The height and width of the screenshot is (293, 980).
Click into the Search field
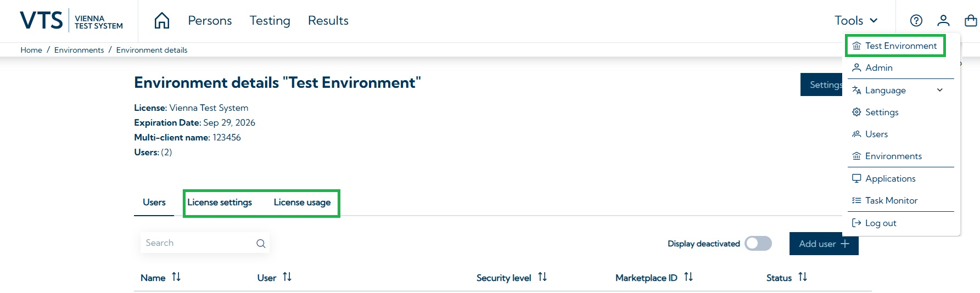(198, 243)
